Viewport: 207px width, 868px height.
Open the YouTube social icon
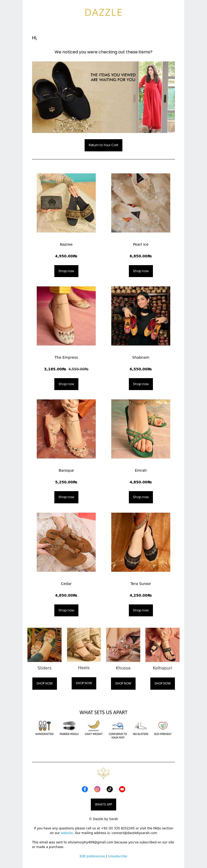pos(122,789)
